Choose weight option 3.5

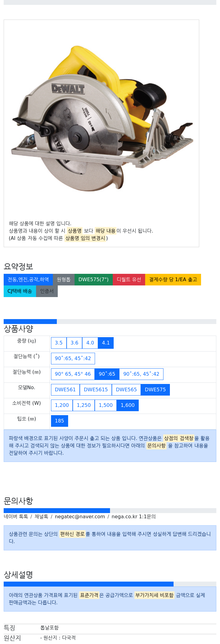click(59, 343)
